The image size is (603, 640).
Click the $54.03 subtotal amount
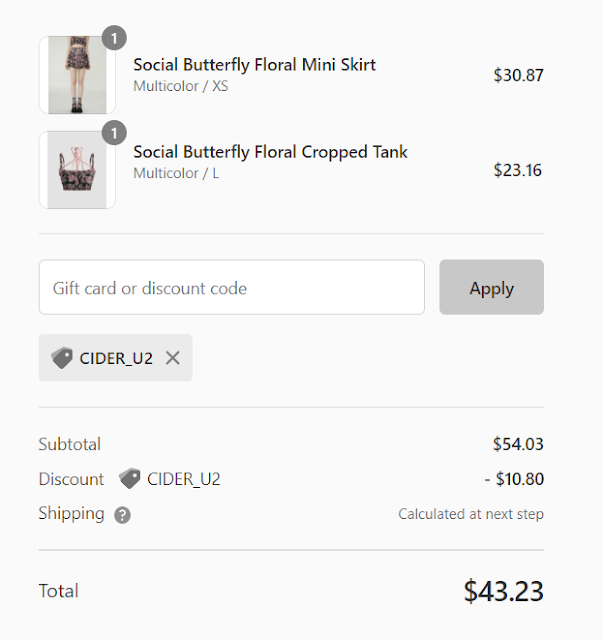point(518,444)
